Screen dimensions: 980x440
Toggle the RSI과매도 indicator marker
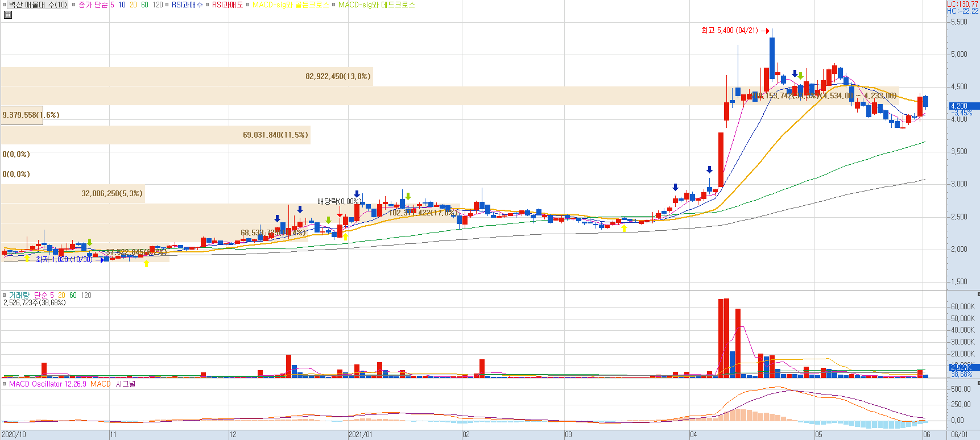(x=208, y=5)
